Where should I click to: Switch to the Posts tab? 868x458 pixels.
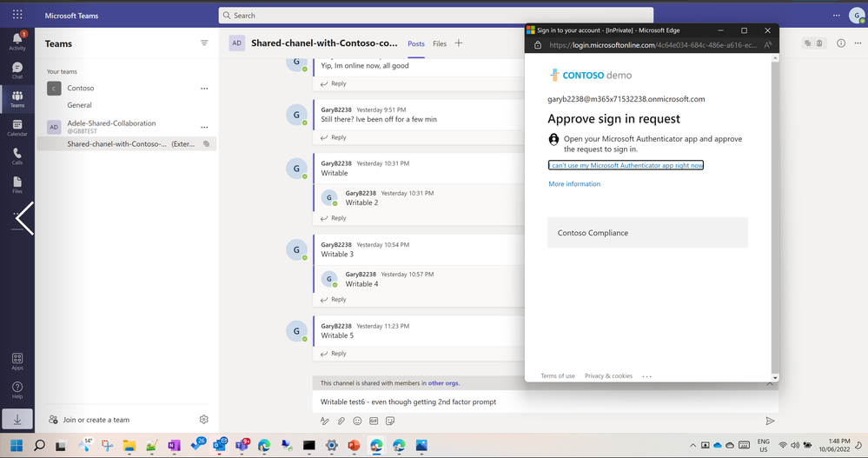[415, 43]
